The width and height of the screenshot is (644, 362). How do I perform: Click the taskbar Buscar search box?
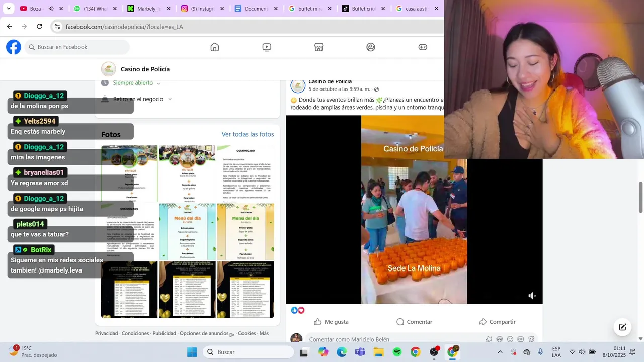click(x=248, y=352)
